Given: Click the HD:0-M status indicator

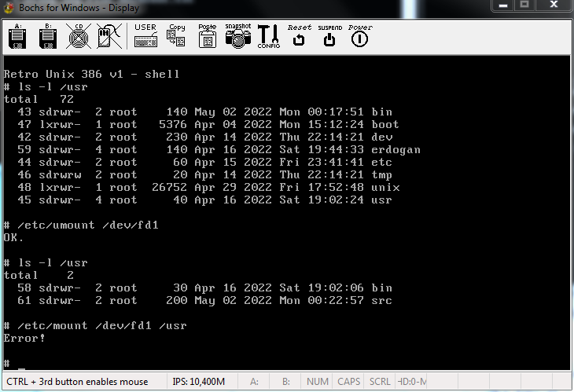Looking at the screenshot, I should coord(412,382).
